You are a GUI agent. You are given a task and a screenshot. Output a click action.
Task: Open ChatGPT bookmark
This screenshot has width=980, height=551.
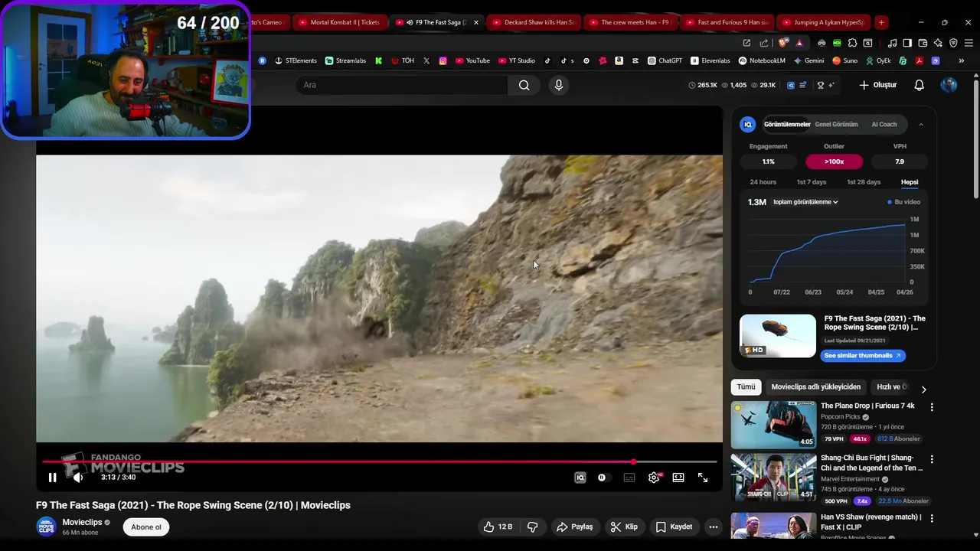(665, 60)
